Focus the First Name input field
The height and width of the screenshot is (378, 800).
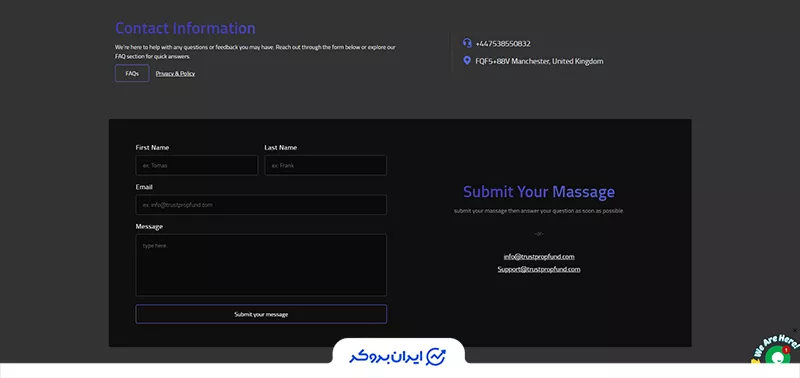pyautogui.click(x=196, y=165)
